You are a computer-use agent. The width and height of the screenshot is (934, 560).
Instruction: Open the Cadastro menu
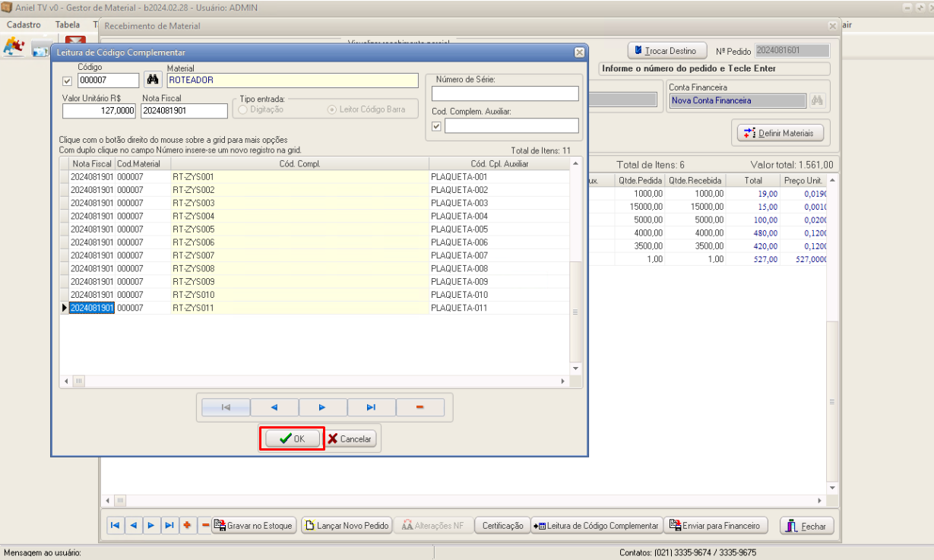point(24,24)
